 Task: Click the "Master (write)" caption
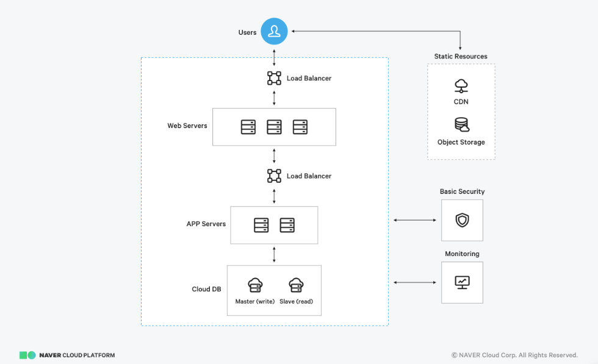pos(255,301)
